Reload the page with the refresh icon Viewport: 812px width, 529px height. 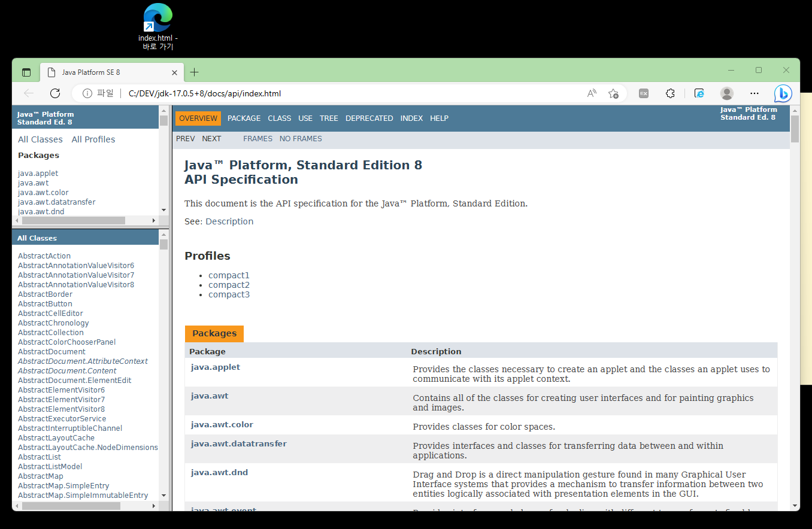(x=55, y=93)
